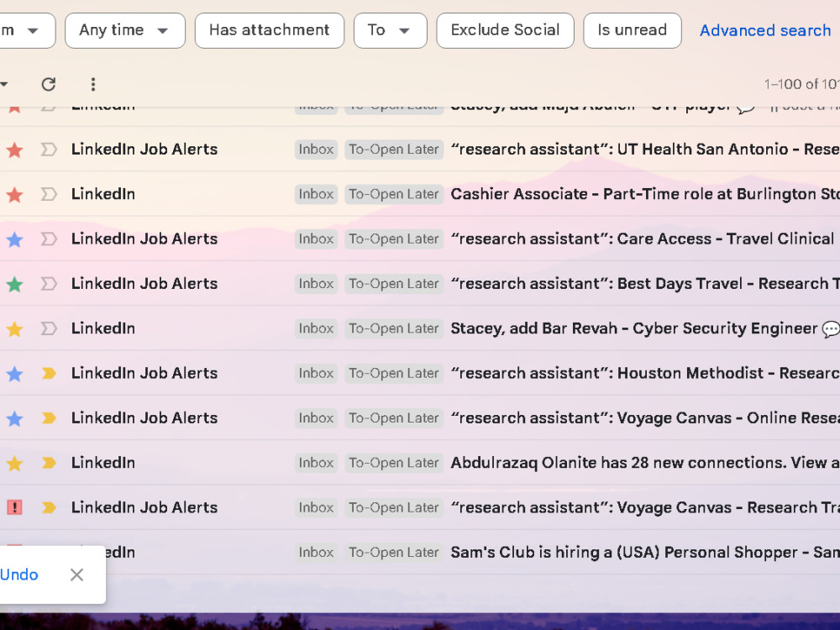This screenshot has height=630, width=840.
Task: Open email "research assistant": Care Access - Travel Clinical
Action: coord(643,239)
